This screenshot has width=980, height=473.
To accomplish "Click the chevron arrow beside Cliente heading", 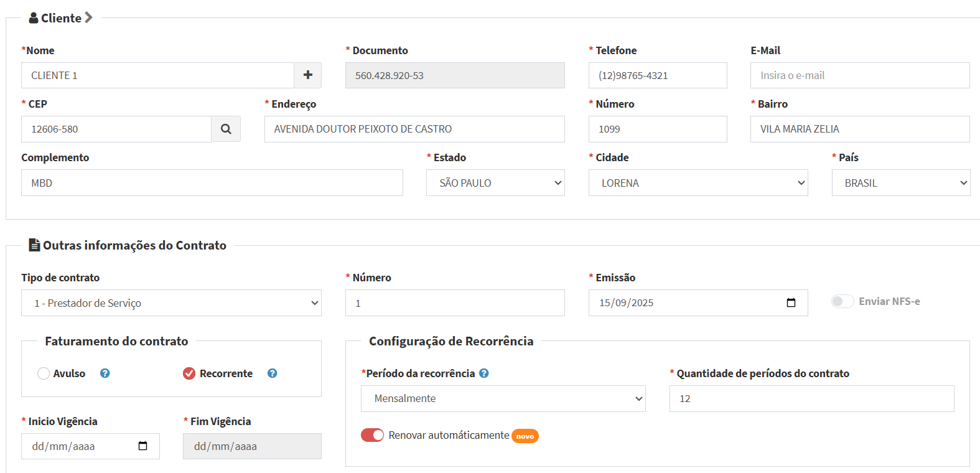I will click(88, 17).
